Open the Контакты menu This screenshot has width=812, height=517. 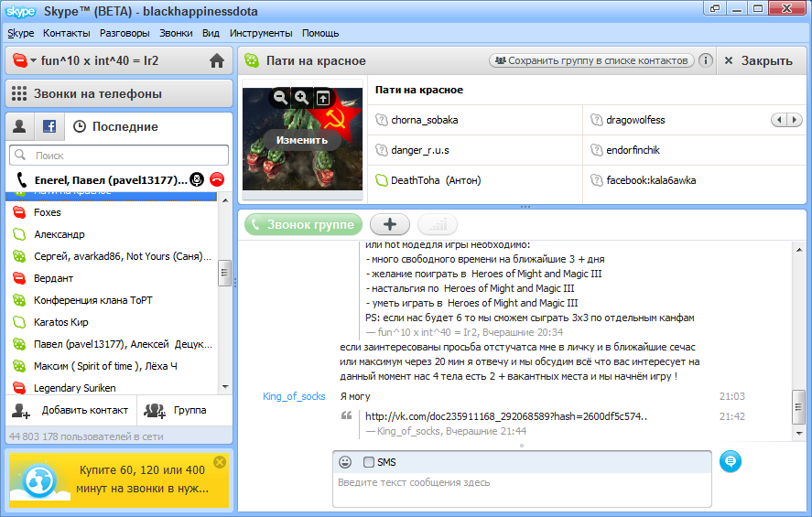66,33
